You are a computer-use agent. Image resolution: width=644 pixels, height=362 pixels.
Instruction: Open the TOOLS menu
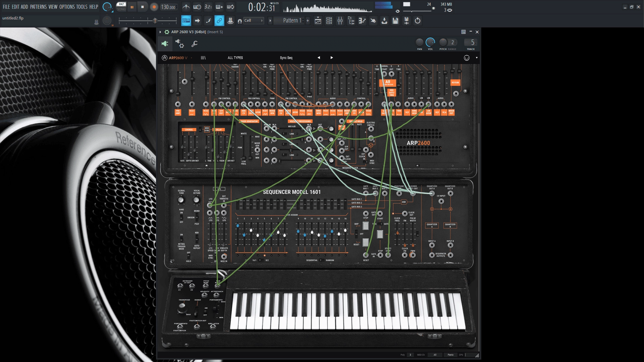[x=82, y=7]
